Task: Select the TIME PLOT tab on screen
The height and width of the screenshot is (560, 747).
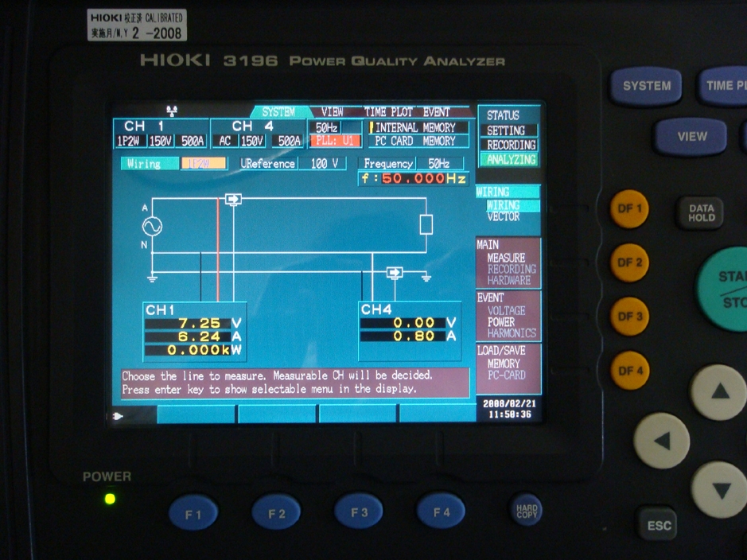Action: (388, 112)
